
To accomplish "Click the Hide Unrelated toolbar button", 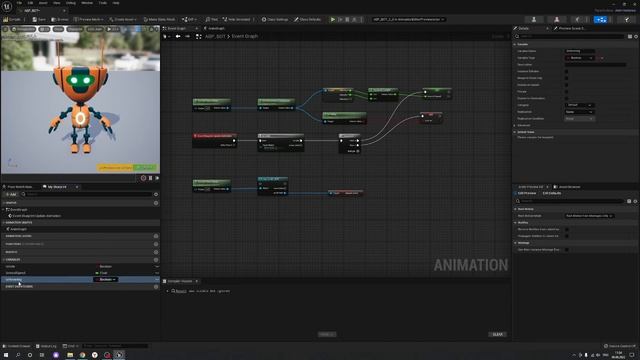I will coord(238,19).
